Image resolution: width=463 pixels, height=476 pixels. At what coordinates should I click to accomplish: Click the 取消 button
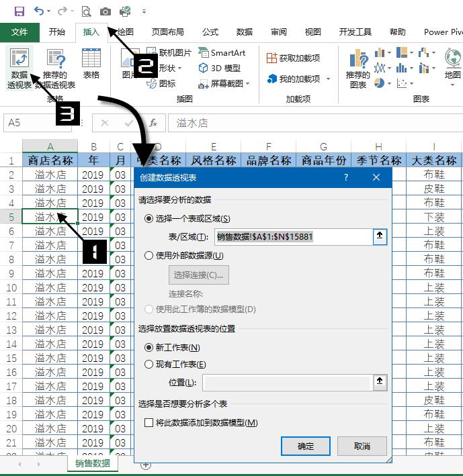(362, 446)
